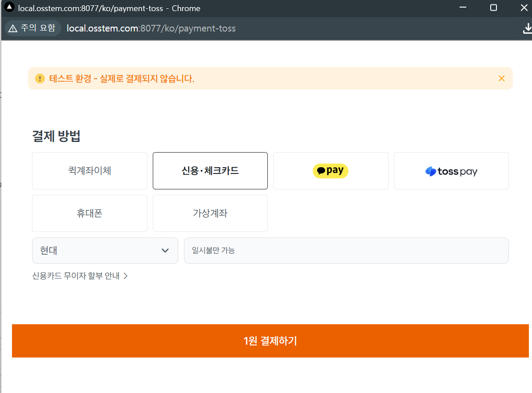Image resolution: width=532 pixels, height=393 pixels.
Task: Click the 1원 결제하기 pay button
Action: [x=270, y=341]
